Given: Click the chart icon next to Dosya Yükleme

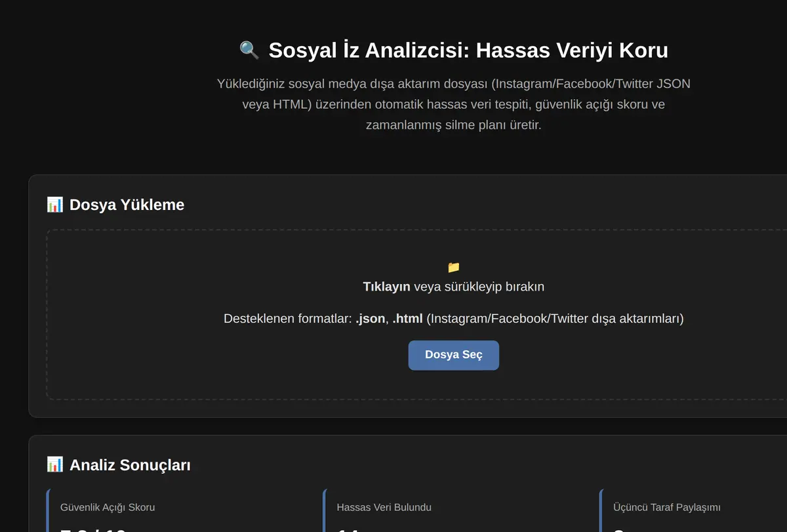Looking at the screenshot, I should 55,205.
